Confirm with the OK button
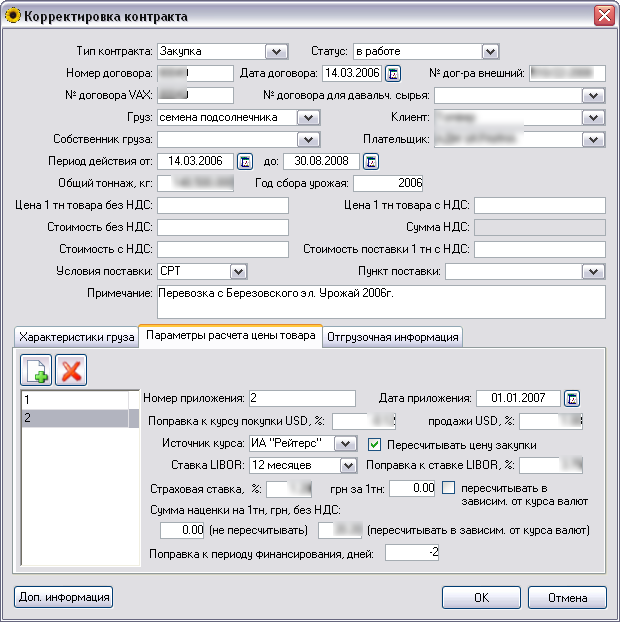 pyautogui.click(x=481, y=597)
